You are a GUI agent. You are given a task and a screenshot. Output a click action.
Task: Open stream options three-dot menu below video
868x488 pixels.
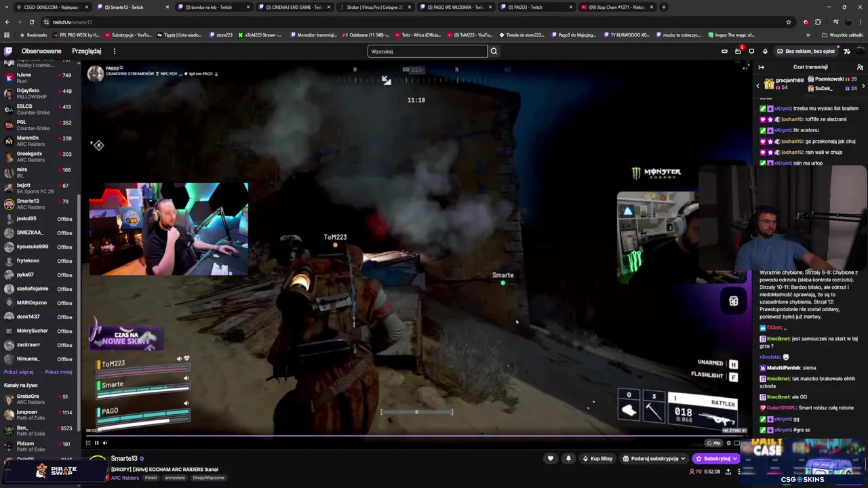[739, 471]
